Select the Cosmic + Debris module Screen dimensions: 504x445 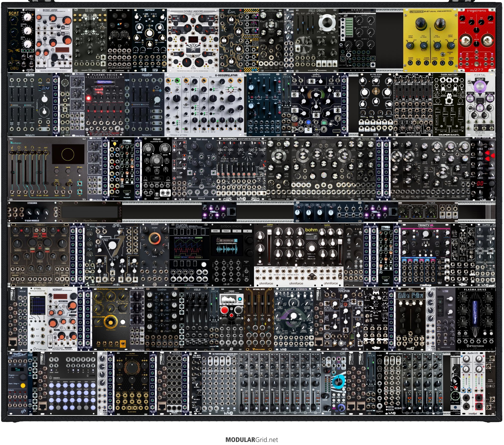point(294,319)
